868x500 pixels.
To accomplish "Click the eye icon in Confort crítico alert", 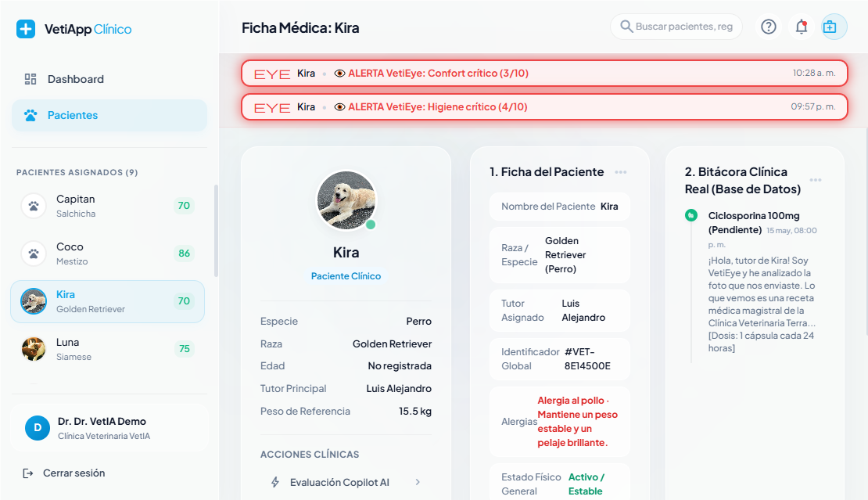I will tap(340, 73).
